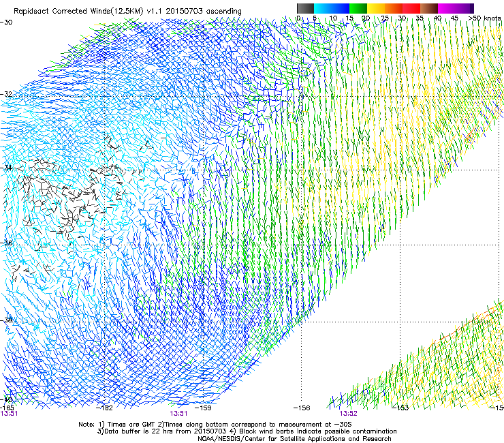Click the '-162' longitude axis label
This screenshot has width=504, height=443.
[104, 408]
